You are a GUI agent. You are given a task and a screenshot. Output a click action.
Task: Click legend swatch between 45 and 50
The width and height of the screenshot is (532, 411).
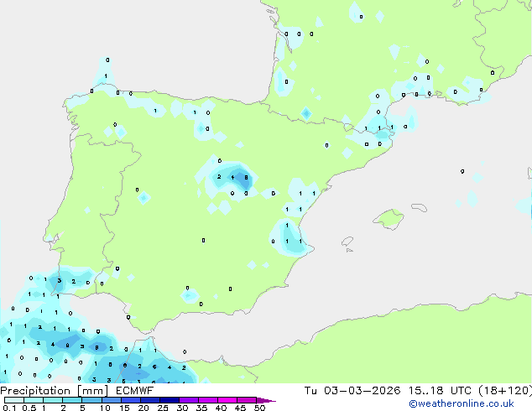pos(247,400)
